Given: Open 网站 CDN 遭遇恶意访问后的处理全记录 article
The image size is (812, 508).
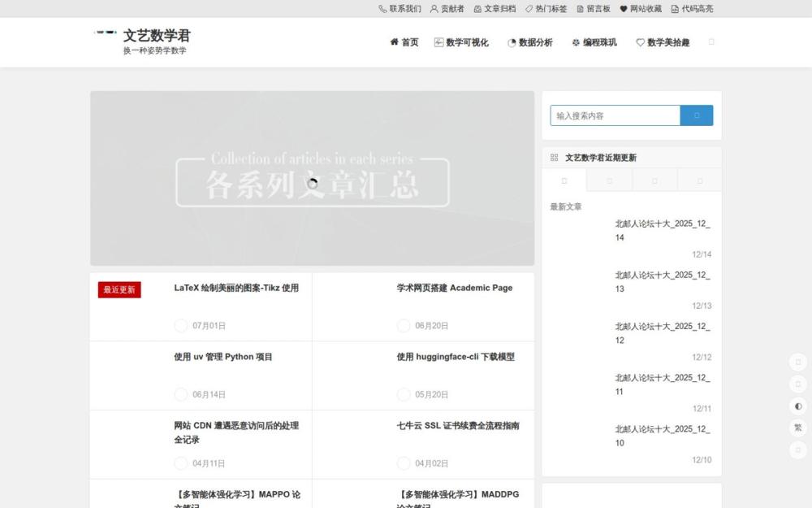Looking at the screenshot, I should click(236, 432).
